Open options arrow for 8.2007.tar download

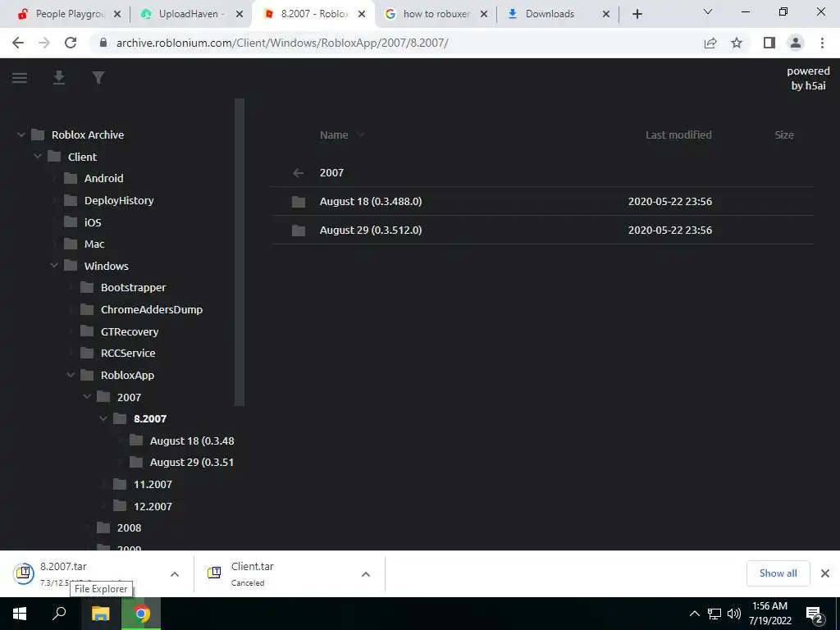pos(175,574)
